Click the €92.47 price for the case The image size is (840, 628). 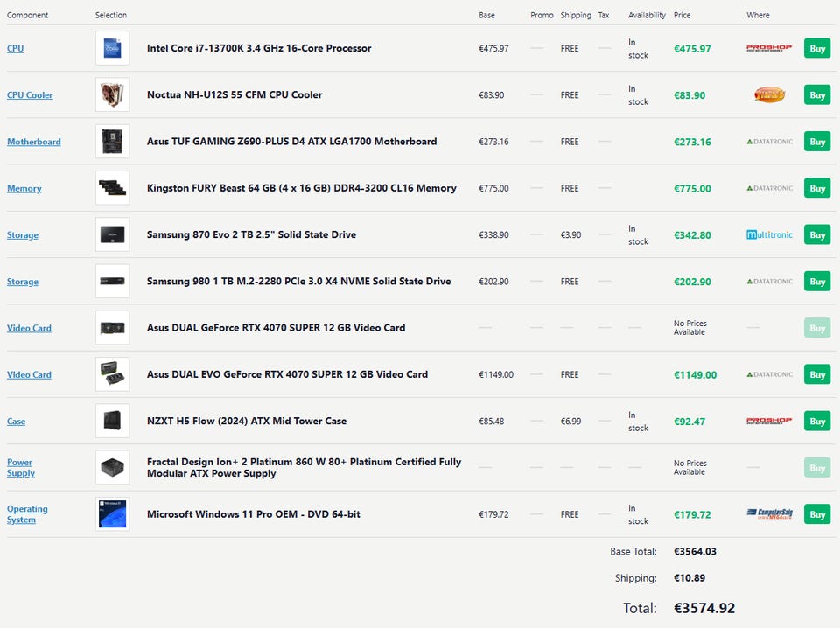[x=689, y=422]
